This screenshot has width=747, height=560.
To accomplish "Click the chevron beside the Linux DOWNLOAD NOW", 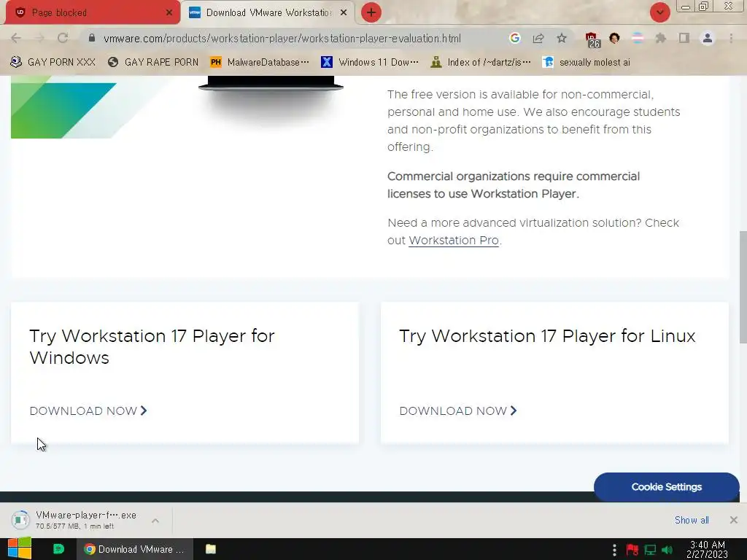I will 513,411.
